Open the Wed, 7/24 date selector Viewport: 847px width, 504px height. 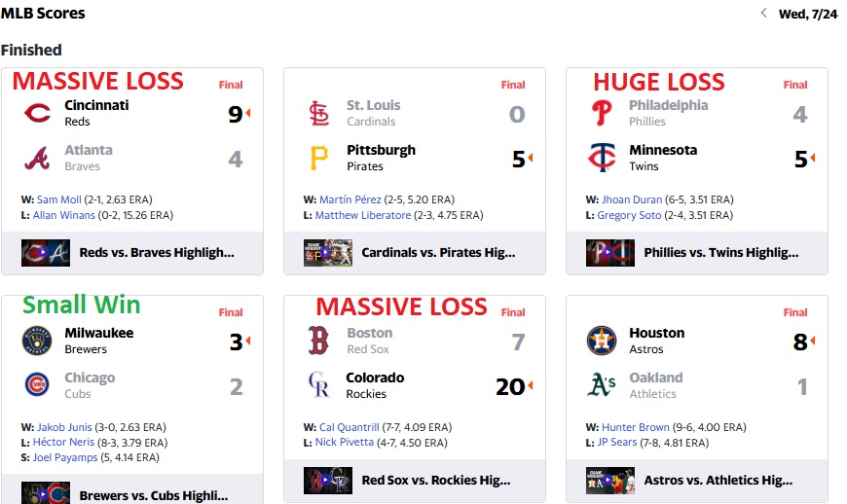807,14
